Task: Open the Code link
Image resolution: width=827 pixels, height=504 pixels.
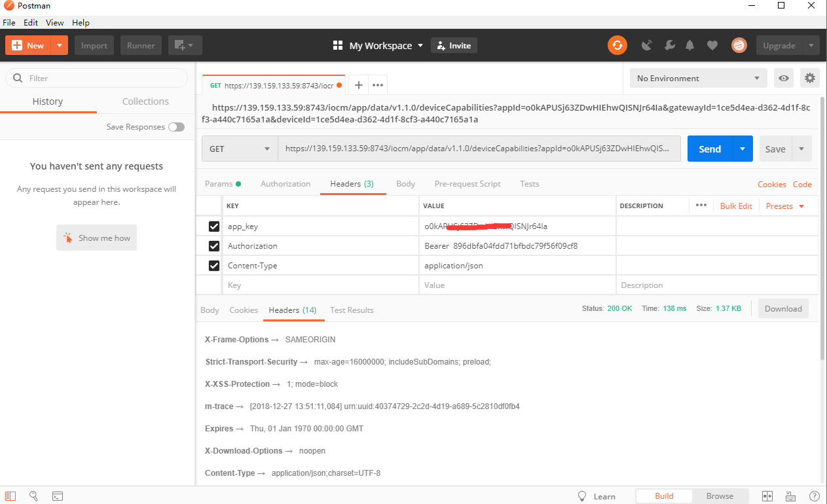Action: [x=802, y=185]
